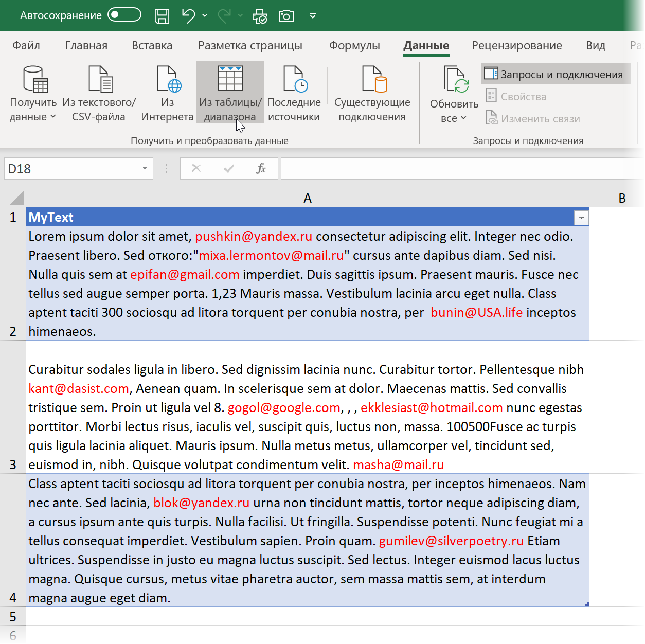Image resolution: width=645 pixels, height=644 pixels.
Task: Switch to the Формулы tab
Action: [x=354, y=45]
